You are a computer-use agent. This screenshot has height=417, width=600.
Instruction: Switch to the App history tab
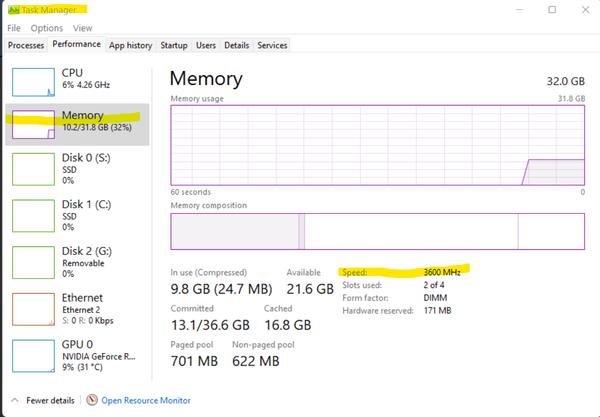[131, 45]
